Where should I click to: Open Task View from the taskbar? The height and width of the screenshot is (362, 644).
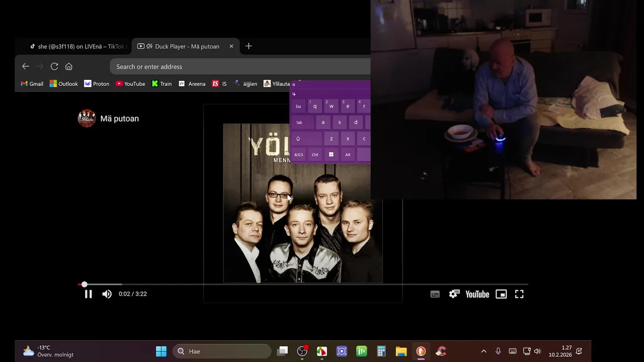(x=283, y=351)
